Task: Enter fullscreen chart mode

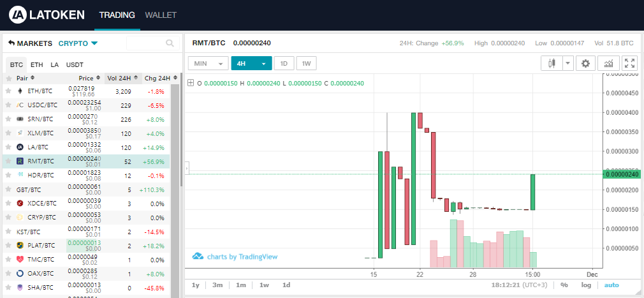Action: click(x=629, y=63)
